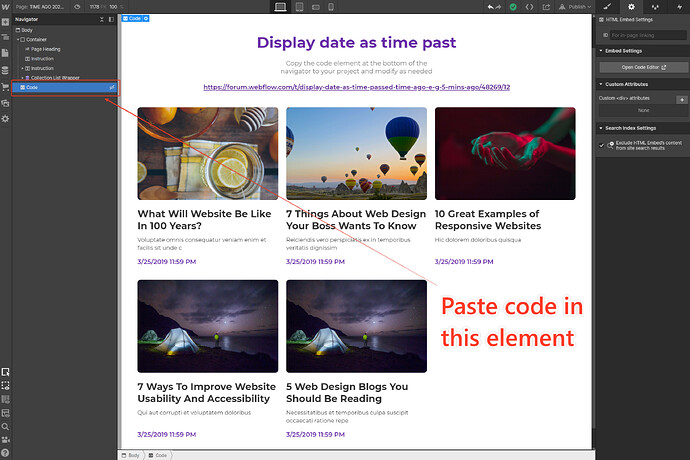Open the Navigator panel icon in sidebar

[x=5, y=37]
